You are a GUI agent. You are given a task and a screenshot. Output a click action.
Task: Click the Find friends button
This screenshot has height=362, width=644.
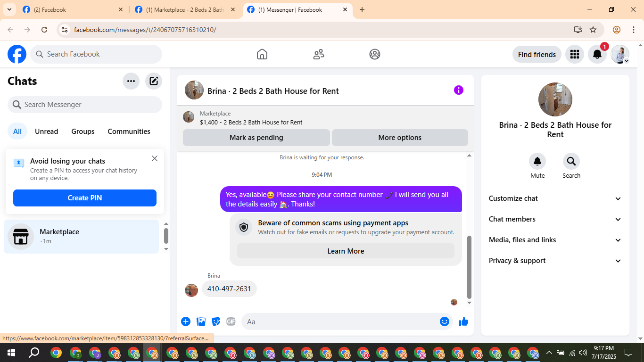(x=537, y=54)
